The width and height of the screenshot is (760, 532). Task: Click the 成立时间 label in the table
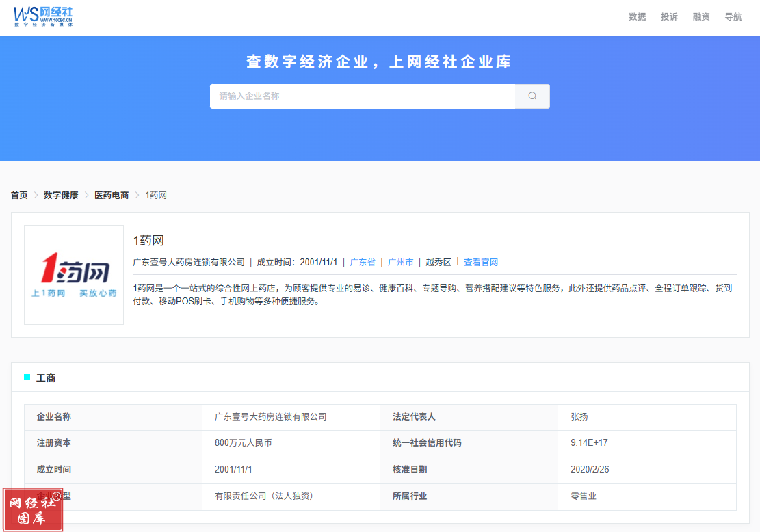(113, 470)
